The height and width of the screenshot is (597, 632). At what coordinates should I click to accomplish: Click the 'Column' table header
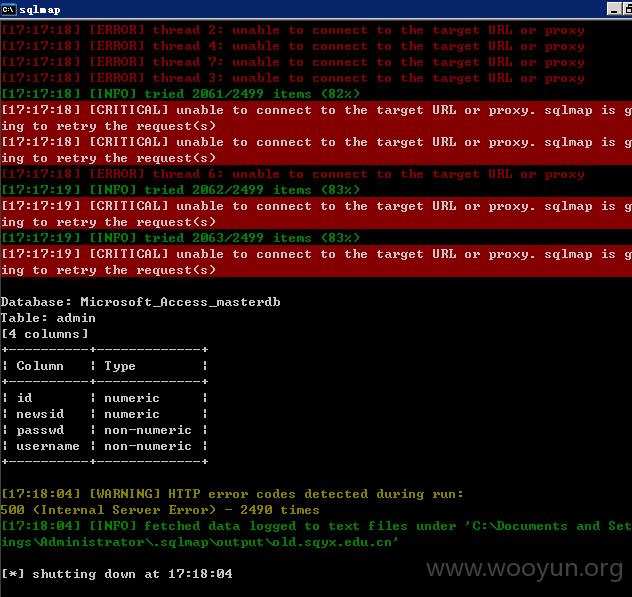40,366
